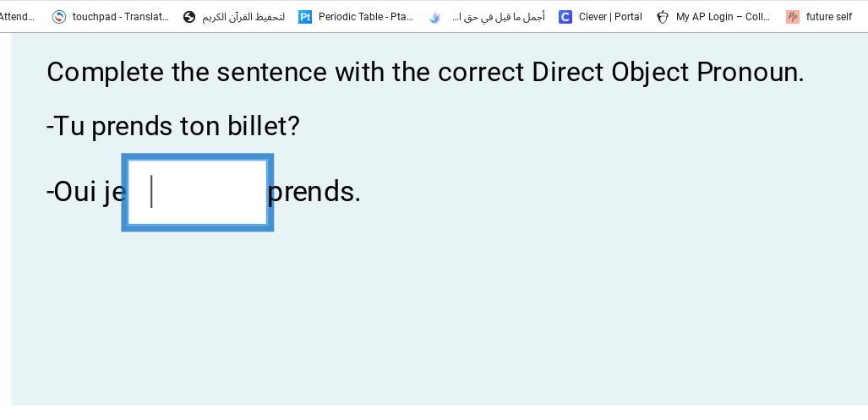Screen dimensions: 868x420
Task: Click the "-Oui je" text before the blank
Action: click(85, 192)
